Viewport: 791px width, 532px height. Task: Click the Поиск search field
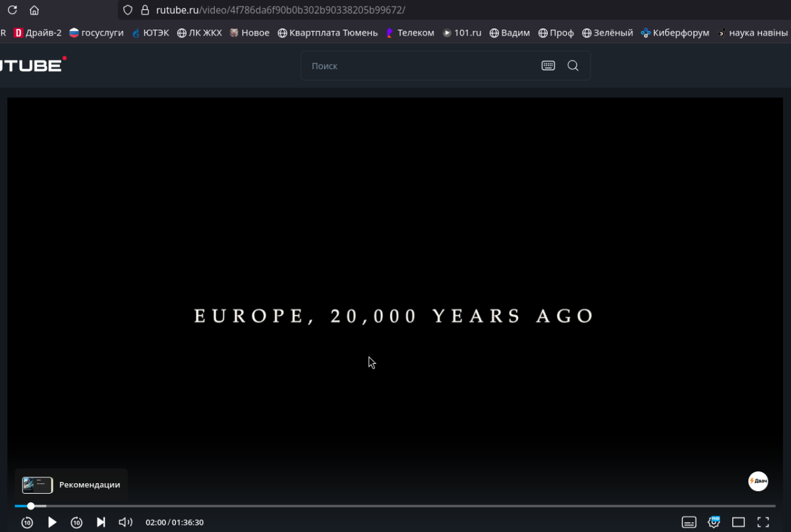(419, 66)
